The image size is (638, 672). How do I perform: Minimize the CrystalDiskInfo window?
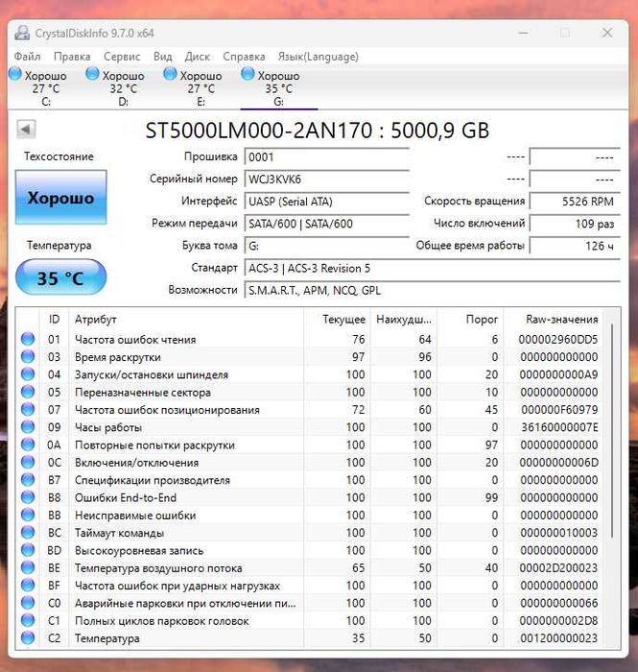coord(523,33)
